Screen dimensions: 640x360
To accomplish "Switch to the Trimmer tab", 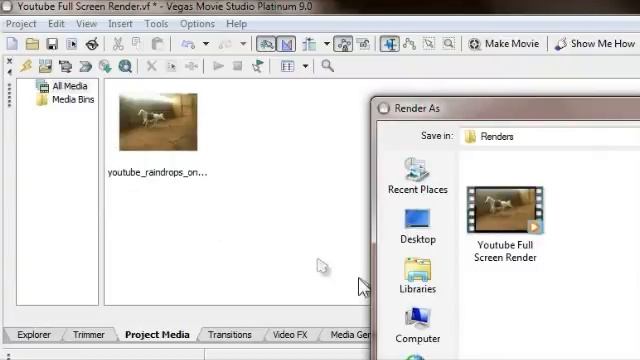I will tap(89, 335).
